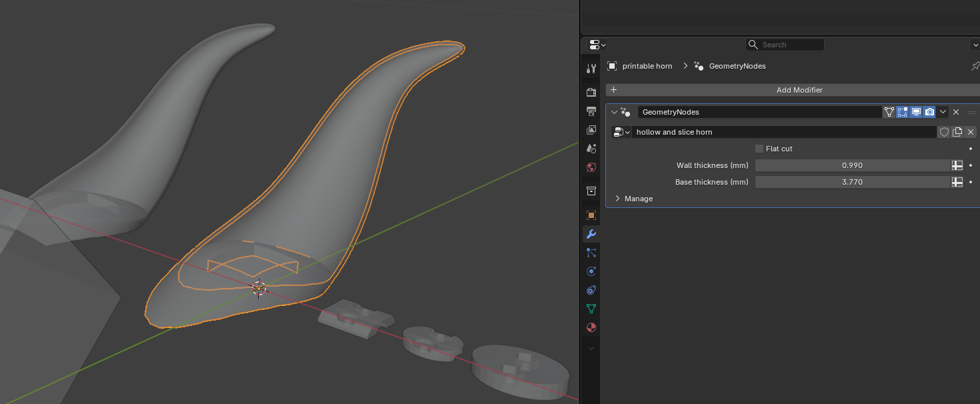
Task: Select the Modifiers wrench tab
Action: point(591,234)
